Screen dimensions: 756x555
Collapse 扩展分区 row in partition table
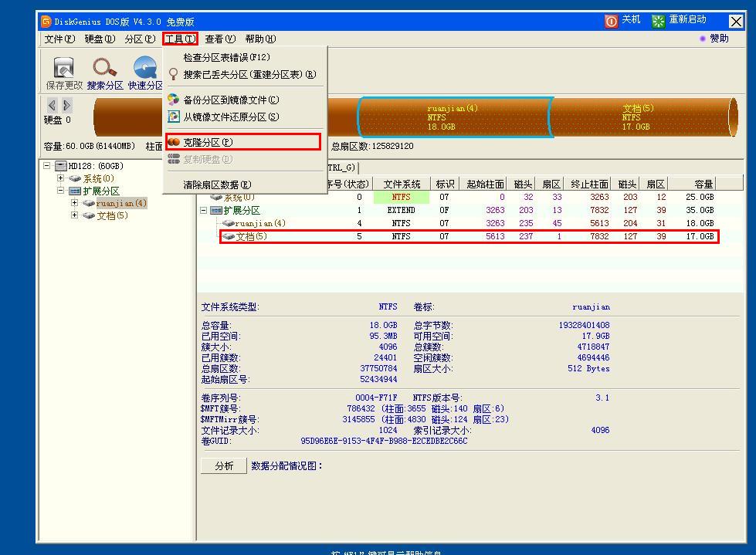[203, 211]
